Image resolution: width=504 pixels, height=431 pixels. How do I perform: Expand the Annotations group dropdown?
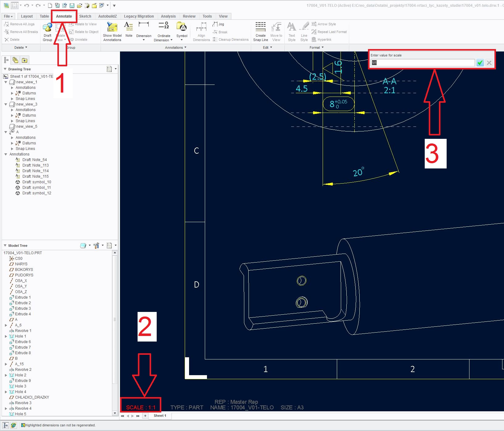pyautogui.click(x=176, y=48)
